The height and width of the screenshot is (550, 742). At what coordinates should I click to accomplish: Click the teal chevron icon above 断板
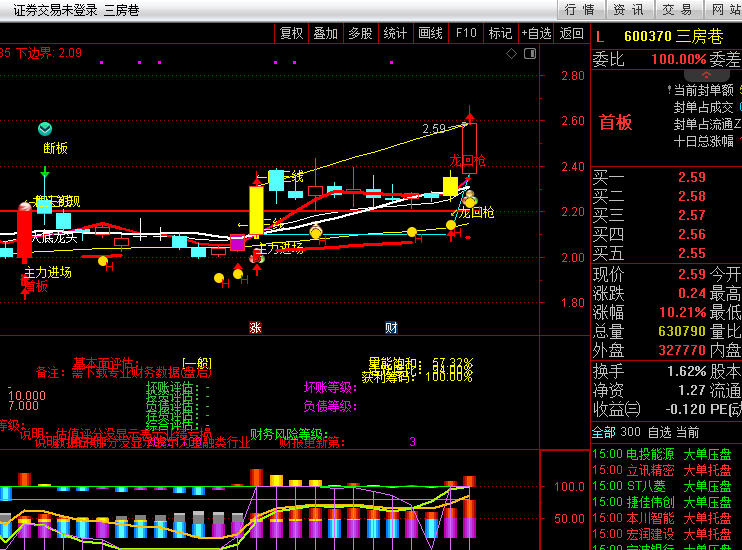tap(45, 129)
